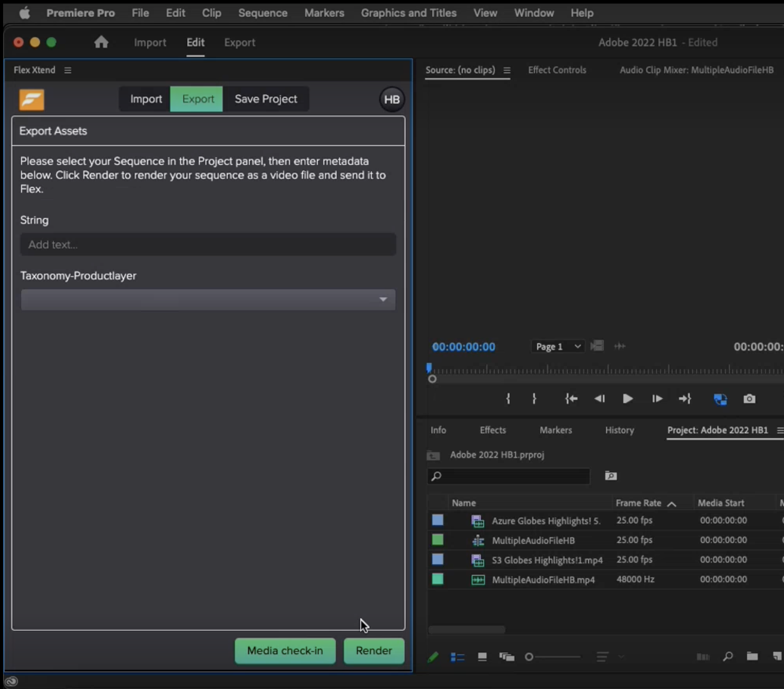784x689 pixels.
Task: Click the New Item icon
Action: pos(777,656)
